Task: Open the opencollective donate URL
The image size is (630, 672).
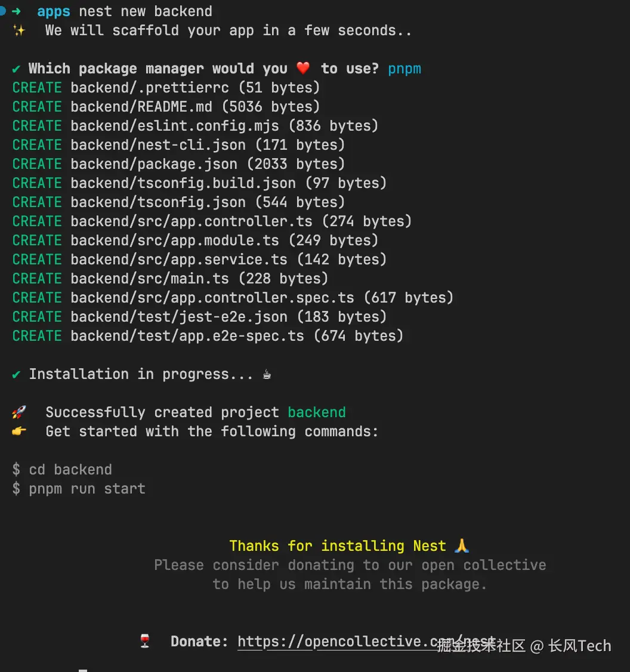Action: tap(334, 642)
